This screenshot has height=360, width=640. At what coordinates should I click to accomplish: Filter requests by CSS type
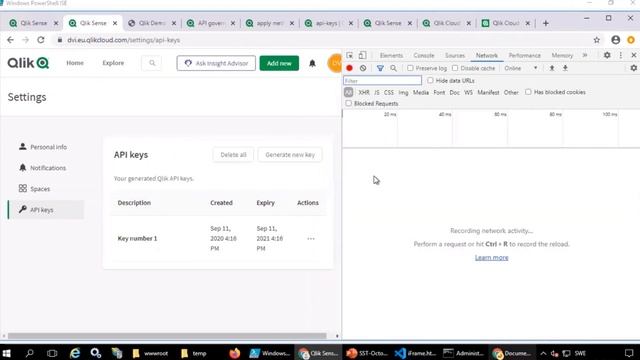tap(389, 93)
